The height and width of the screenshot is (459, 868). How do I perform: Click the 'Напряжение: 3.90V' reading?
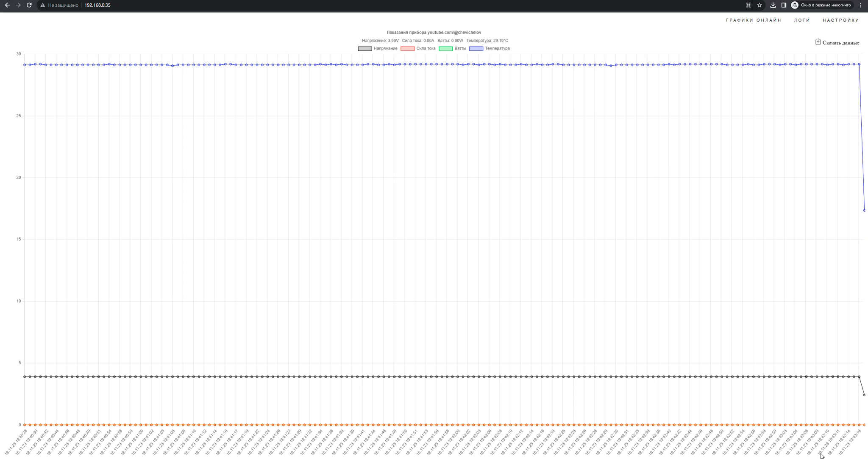pos(380,41)
